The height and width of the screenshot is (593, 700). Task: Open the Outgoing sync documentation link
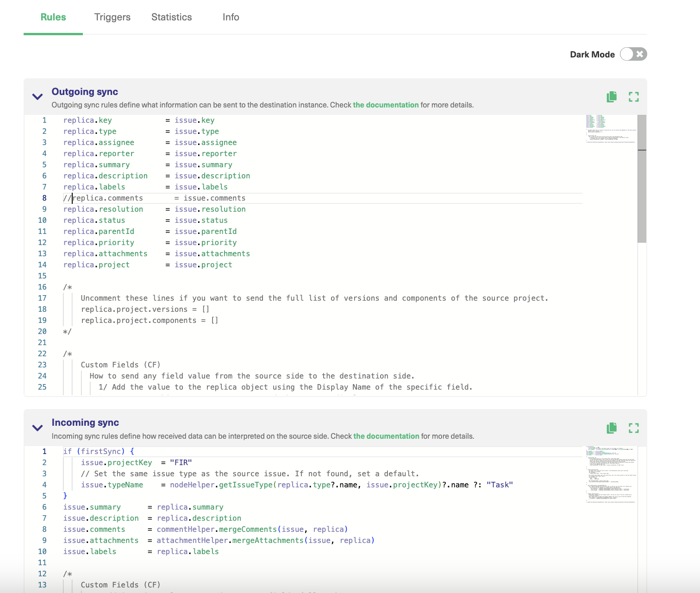[x=386, y=105]
